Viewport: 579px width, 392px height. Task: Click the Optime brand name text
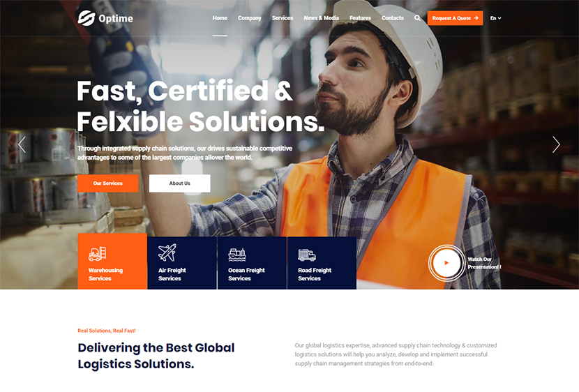[x=116, y=18]
